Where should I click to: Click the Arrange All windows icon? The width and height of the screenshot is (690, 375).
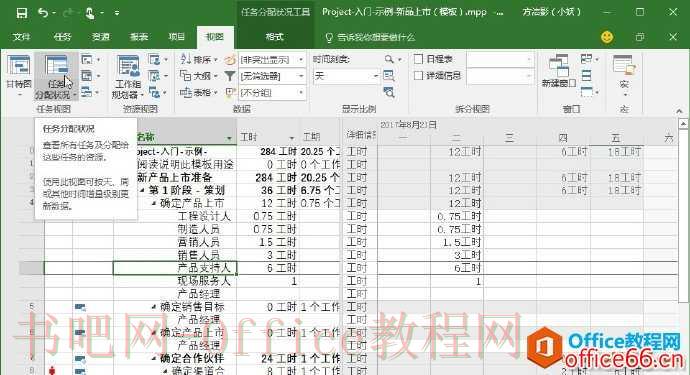coord(587,76)
